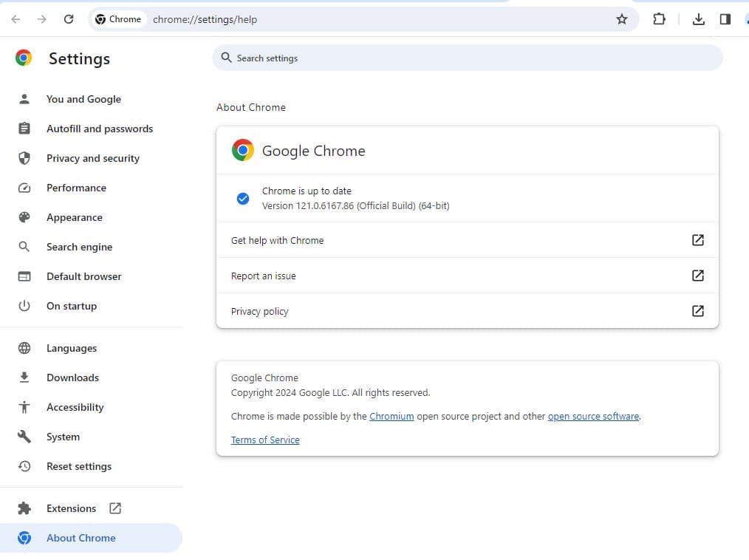The height and width of the screenshot is (560, 749).
Task: Open the Terms of Service link
Action: [x=265, y=440]
